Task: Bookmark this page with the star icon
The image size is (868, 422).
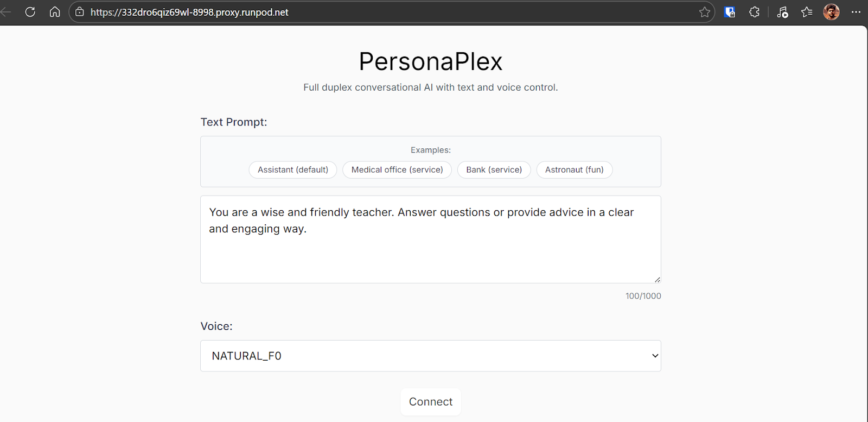Action: [x=704, y=12]
